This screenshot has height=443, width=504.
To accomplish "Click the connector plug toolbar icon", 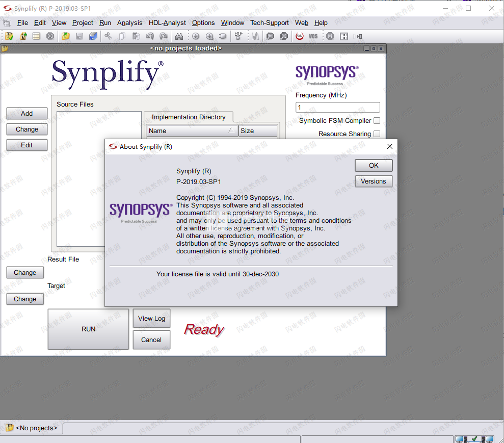I will click(238, 36).
